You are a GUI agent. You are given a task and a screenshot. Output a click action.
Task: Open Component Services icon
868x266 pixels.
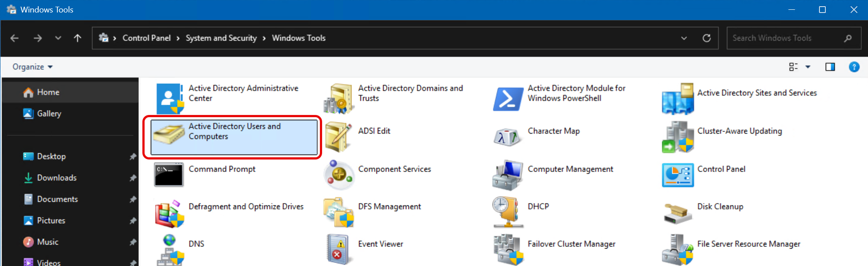coord(339,175)
